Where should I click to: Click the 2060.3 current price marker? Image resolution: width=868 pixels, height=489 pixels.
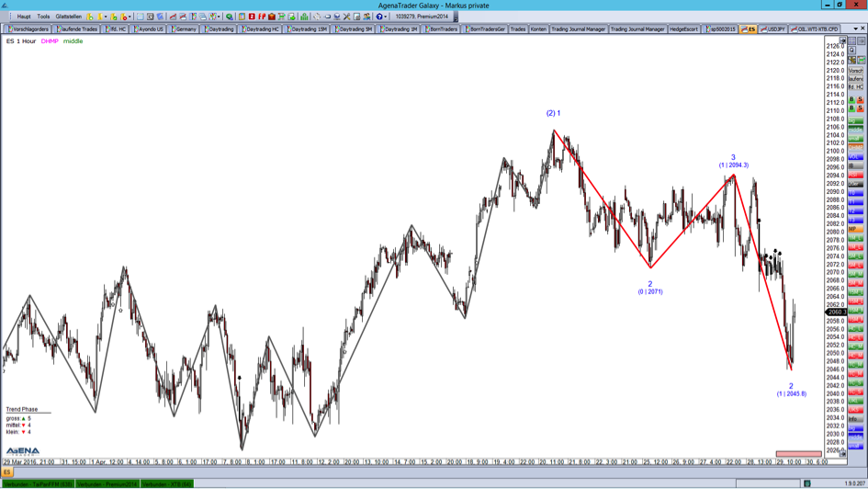835,313
